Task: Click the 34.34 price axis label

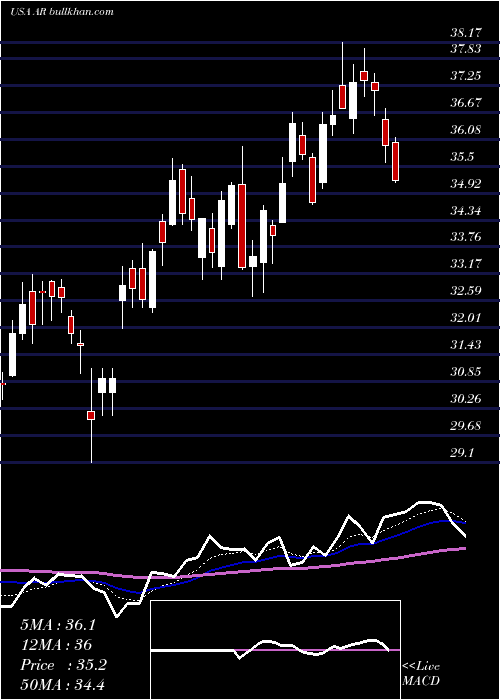Action: (x=466, y=210)
